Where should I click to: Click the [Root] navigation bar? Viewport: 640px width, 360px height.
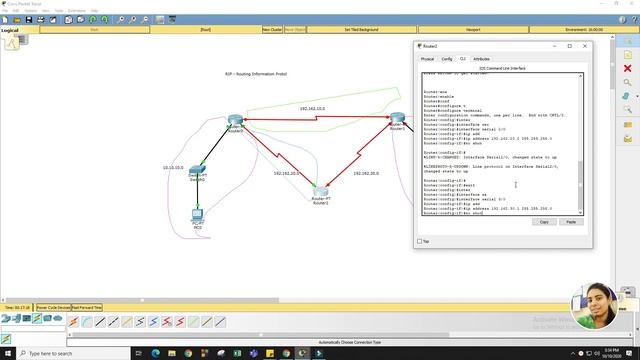tap(206, 30)
